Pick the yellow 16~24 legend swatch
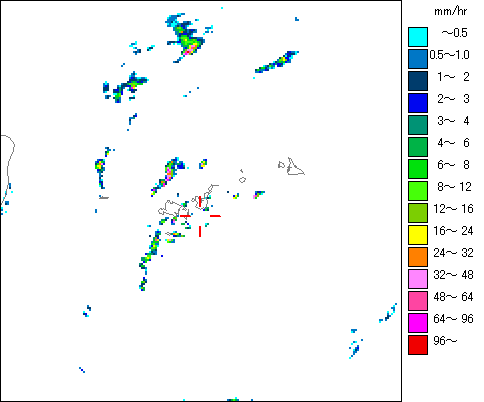Viewport: 484px width, 402px height. tap(418, 235)
